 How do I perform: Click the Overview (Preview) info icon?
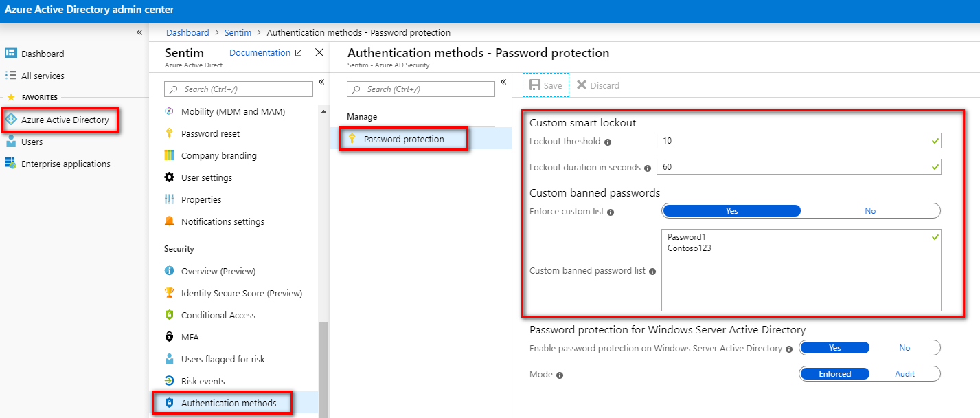click(170, 271)
